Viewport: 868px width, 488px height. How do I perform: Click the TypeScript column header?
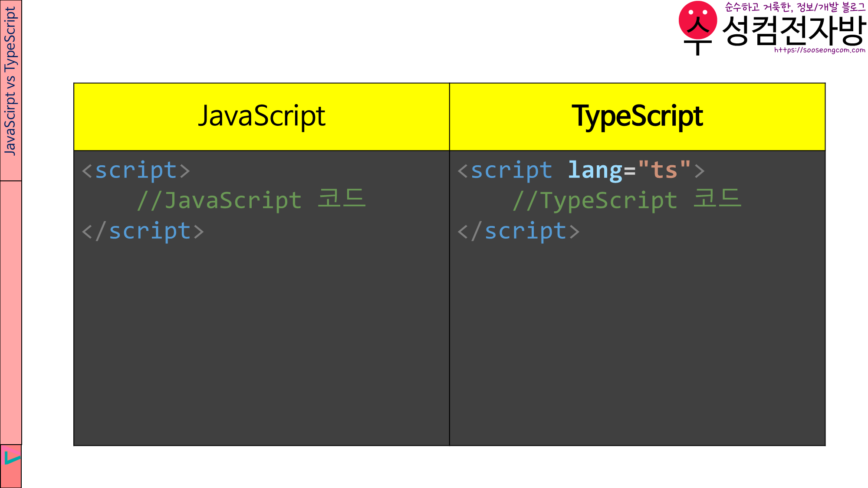[x=638, y=117]
